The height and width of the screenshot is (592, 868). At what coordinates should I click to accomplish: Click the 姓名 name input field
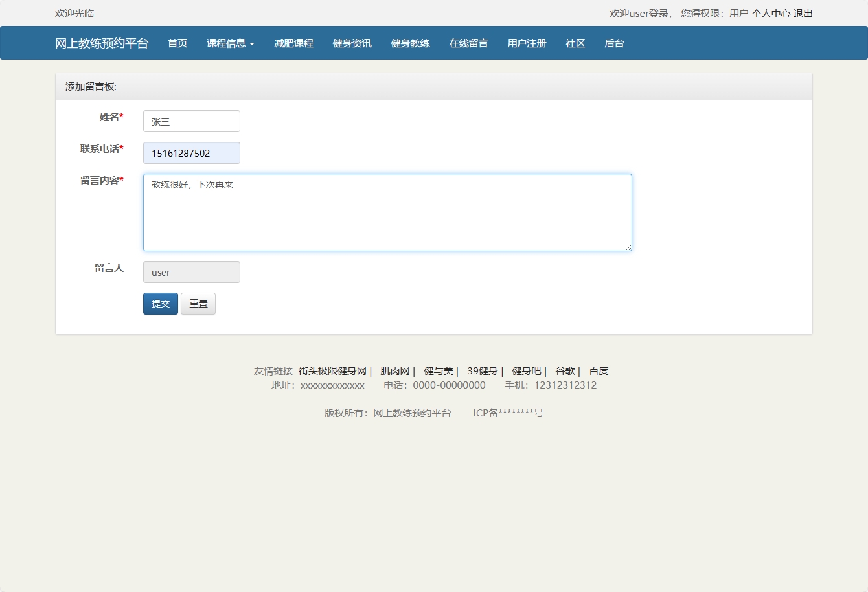click(191, 121)
